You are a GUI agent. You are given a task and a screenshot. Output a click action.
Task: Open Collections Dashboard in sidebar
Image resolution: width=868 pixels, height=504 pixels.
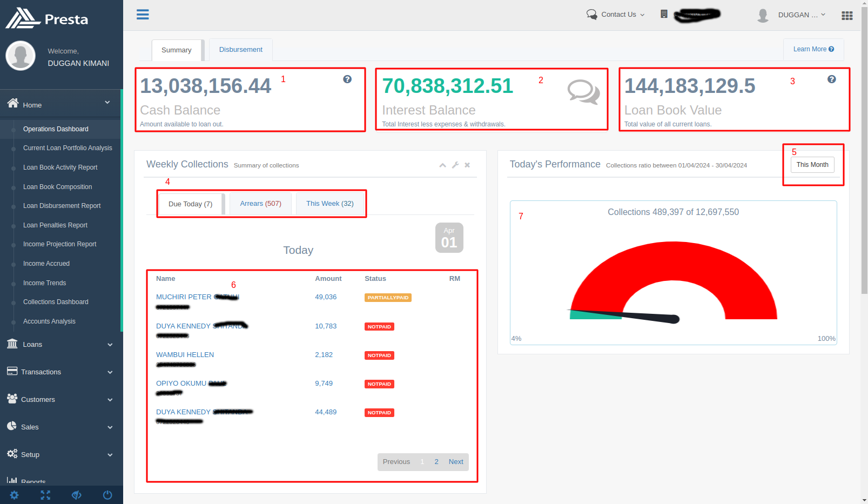click(56, 302)
